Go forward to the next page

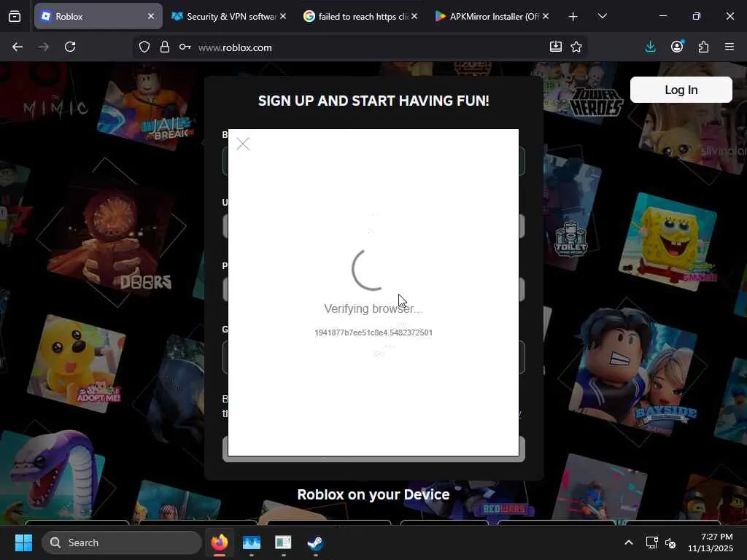pos(43,47)
